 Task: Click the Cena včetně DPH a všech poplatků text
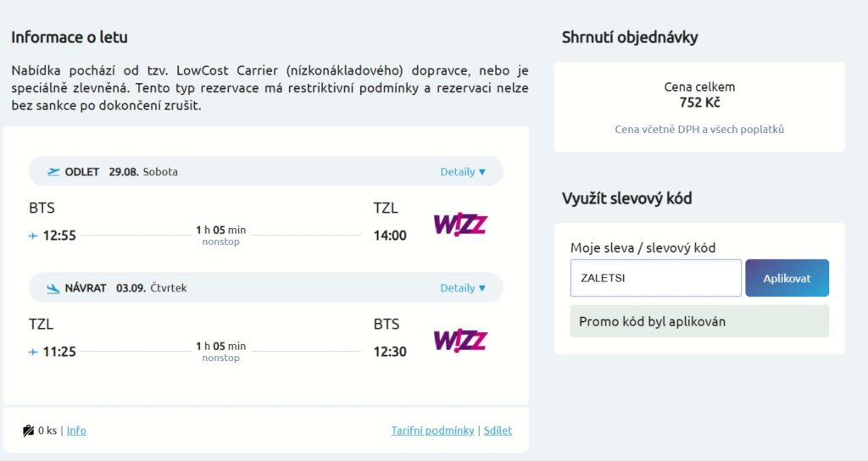point(699,130)
